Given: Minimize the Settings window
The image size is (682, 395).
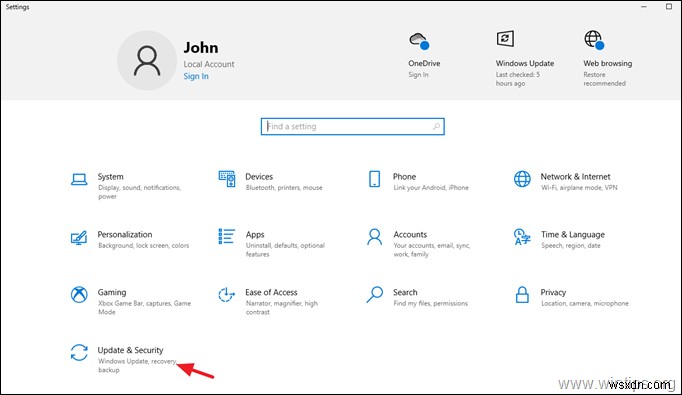Looking at the screenshot, I should pyautogui.click(x=644, y=7).
